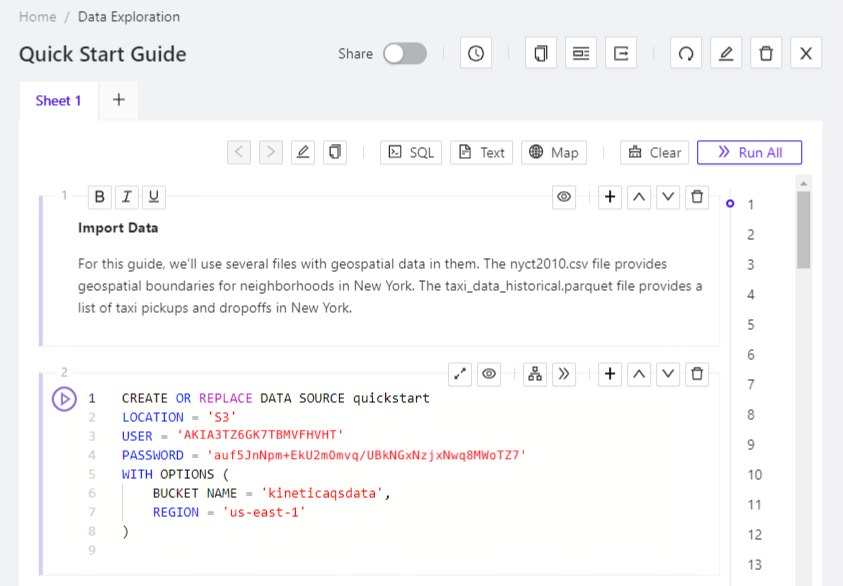Screen dimensions: 843x586
Task: Run the SQL block with play icon
Action: tap(64, 399)
